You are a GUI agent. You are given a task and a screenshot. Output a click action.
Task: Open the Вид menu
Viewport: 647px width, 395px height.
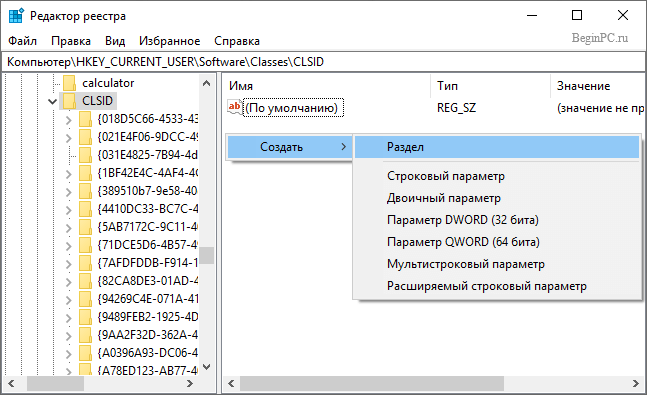coord(115,41)
